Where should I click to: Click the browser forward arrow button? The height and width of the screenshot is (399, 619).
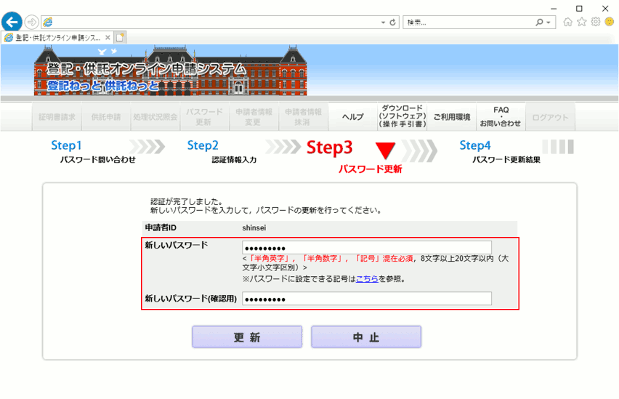click(32, 22)
